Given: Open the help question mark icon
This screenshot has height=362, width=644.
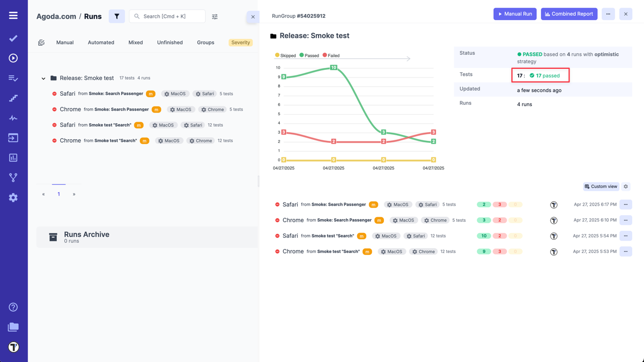Looking at the screenshot, I should (x=14, y=307).
